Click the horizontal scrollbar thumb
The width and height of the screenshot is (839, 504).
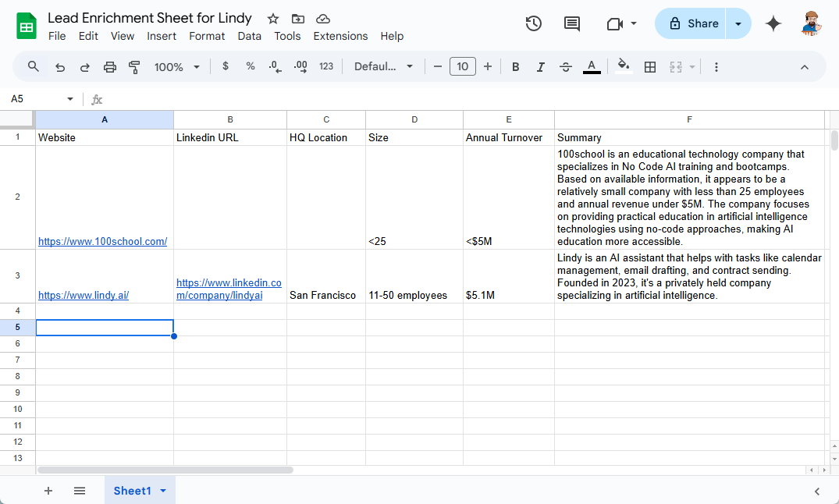coord(165,470)
